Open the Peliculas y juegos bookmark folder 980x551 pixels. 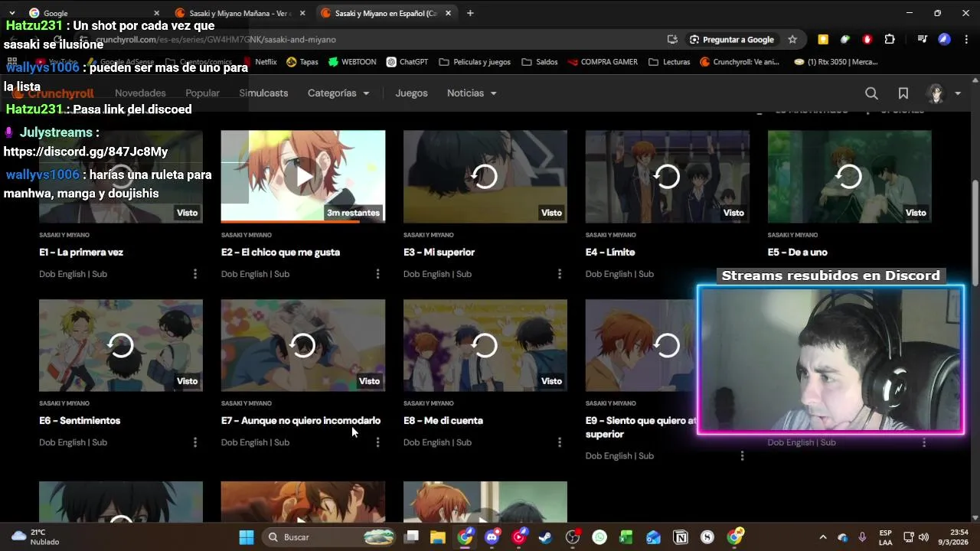475,62
